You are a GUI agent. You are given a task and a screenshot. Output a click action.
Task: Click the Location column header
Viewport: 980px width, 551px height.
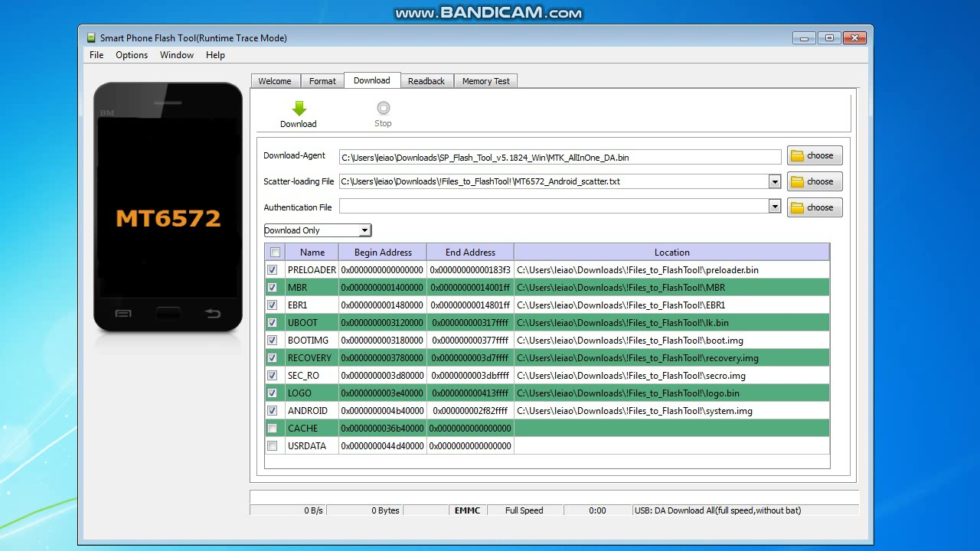(x=672, y=253)
